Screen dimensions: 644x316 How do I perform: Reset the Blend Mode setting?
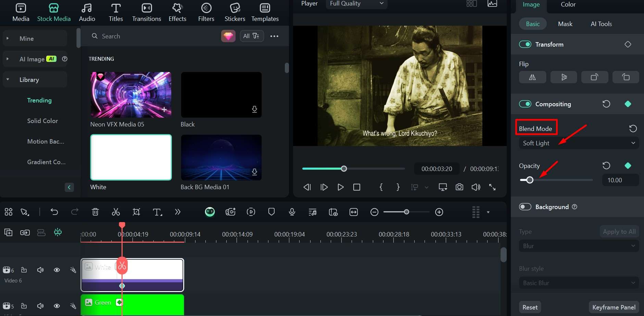[x=633, y=129]
